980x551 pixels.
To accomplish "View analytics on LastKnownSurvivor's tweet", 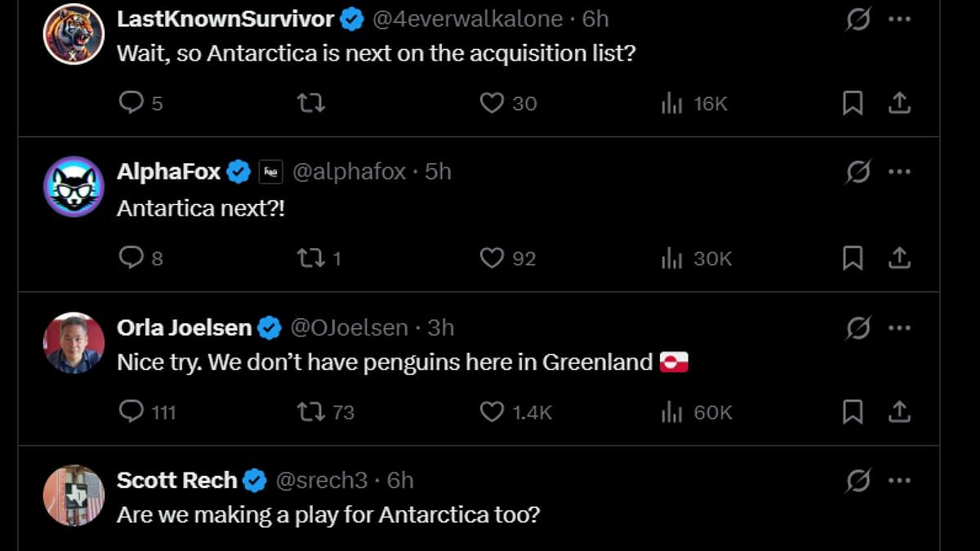I will coord(672,103).
